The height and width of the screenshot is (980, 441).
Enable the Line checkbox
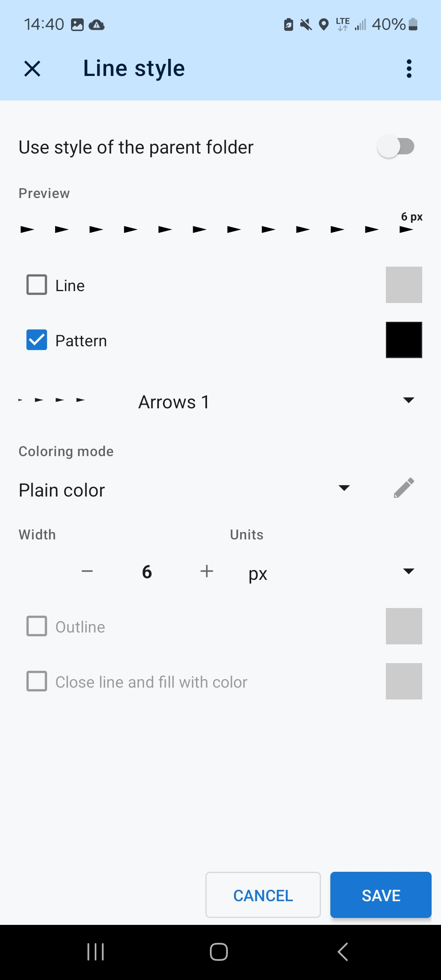tap(37, 285)
